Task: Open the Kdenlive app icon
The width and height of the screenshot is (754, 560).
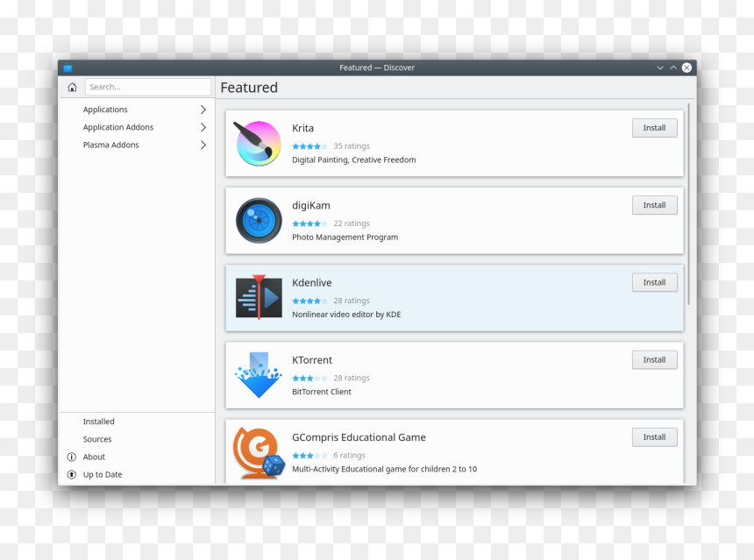Action: tap(259, 298)
